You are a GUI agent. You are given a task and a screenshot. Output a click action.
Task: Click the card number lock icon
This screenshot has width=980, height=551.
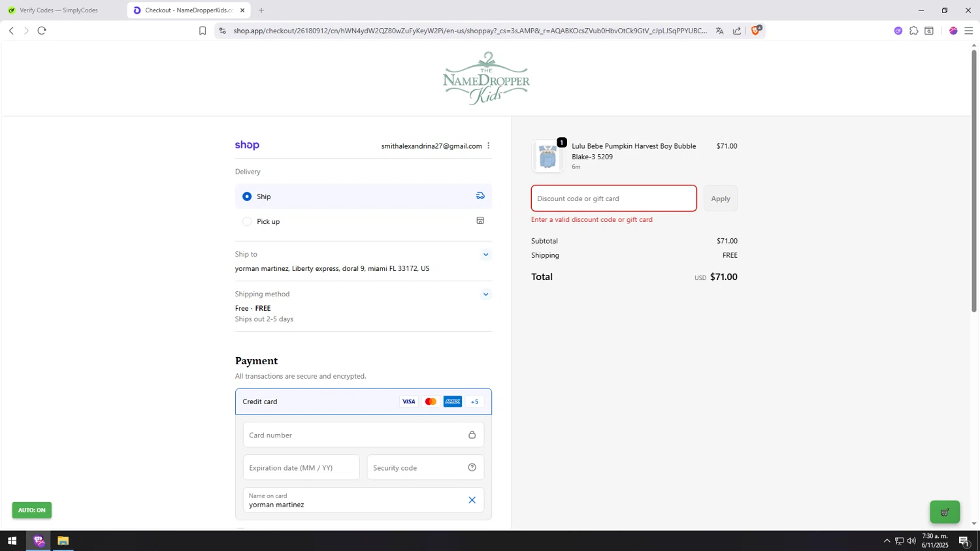click(472, 435)
